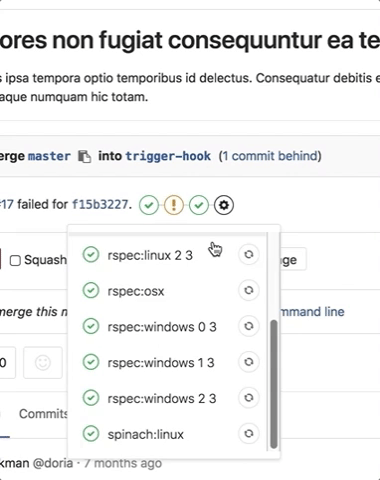Copy the master branch name icon
Viewport: 380px width, 480px height.
pyautogui.click(x=84, y=156)
